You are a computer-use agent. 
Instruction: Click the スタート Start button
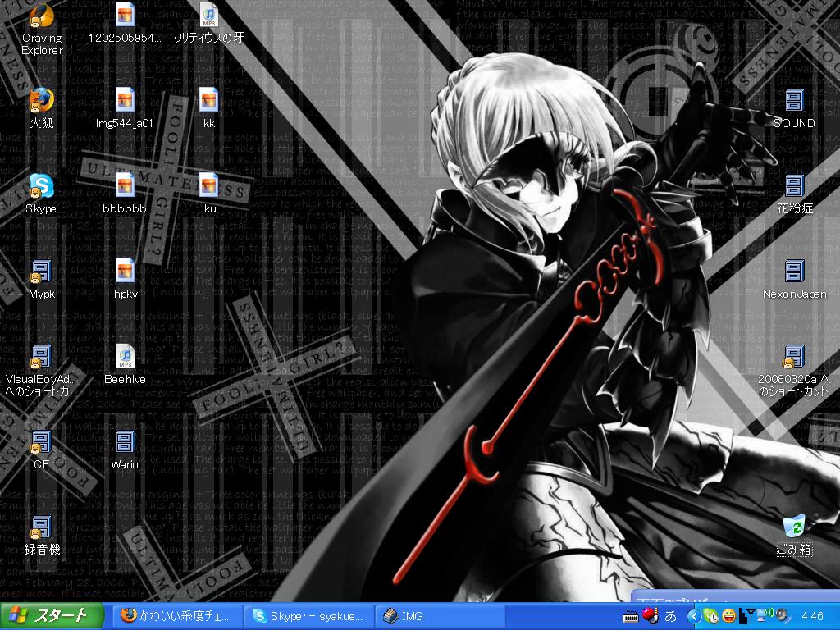(52, 615)
